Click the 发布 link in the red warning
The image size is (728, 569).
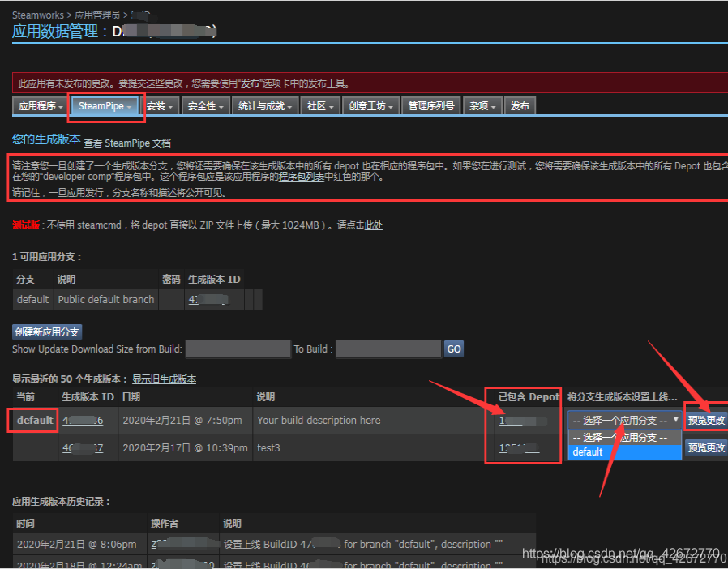pyautogui.click(x=250, y=83)
